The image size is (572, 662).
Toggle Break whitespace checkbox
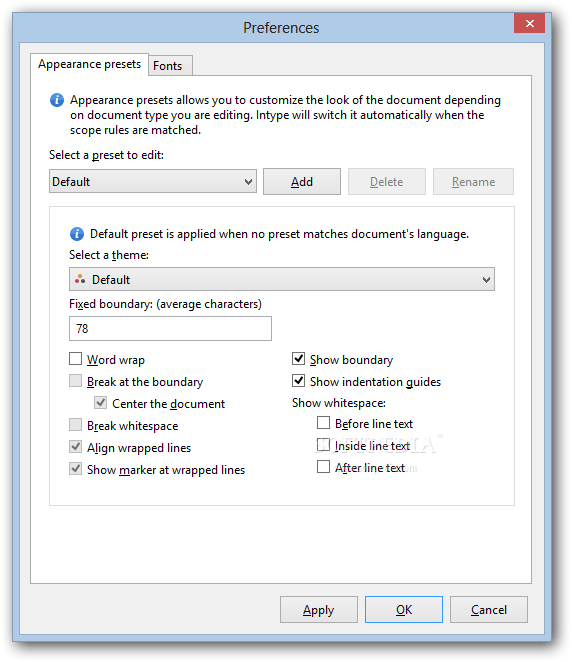coord(76,425)
